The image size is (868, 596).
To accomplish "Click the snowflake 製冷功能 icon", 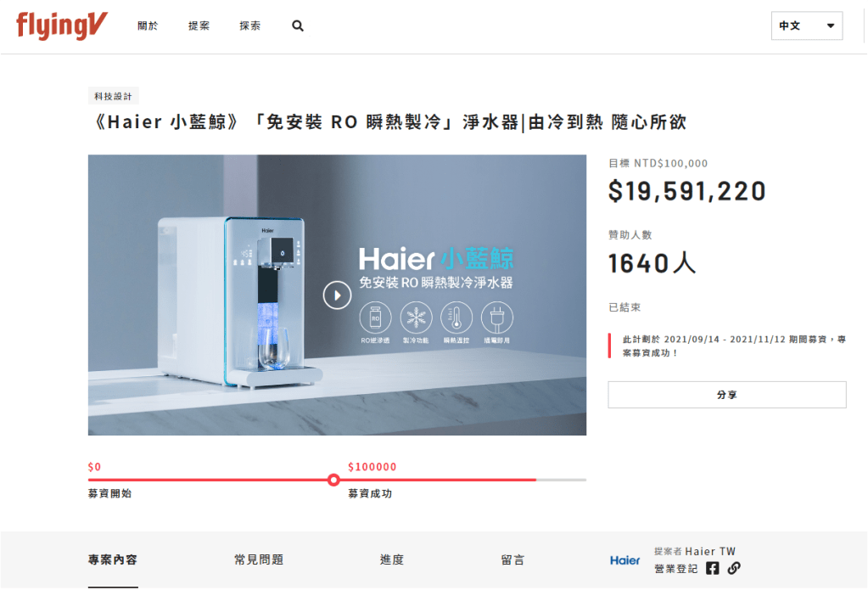I will pyautogui.click(x=417, y=318).
